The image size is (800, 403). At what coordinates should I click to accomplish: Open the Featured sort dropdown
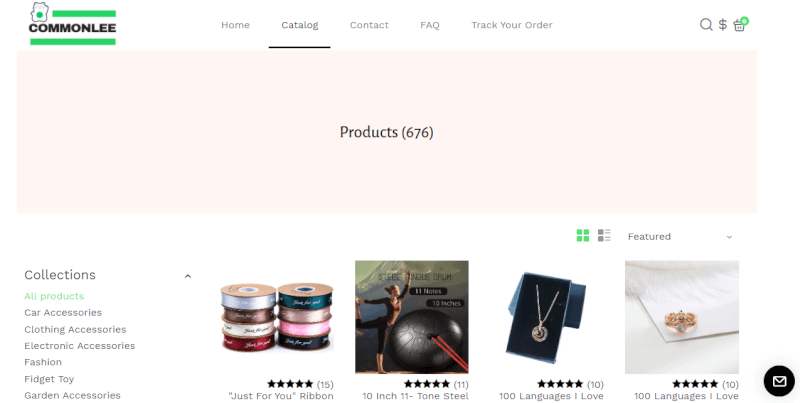[680, 237]
